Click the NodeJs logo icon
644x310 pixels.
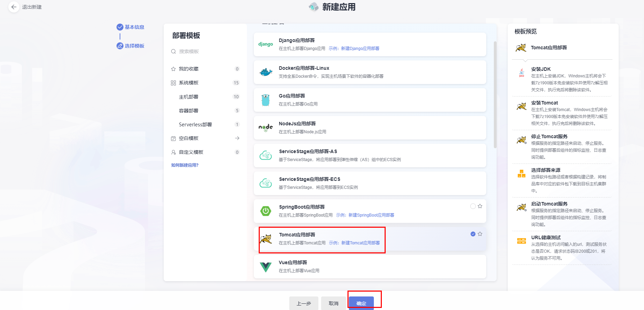pyautogui.click(x=266, y=128)
